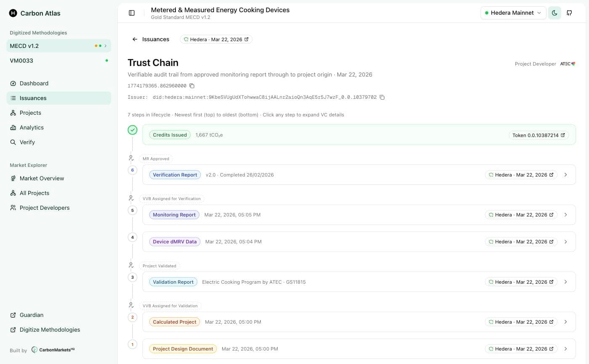
Task: Expand the Monitoring Report row chevron
Action: [565, 215]
